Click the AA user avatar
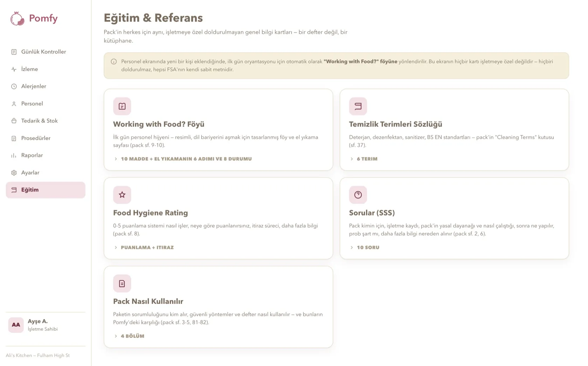588x366 pixels. [16, 325]
